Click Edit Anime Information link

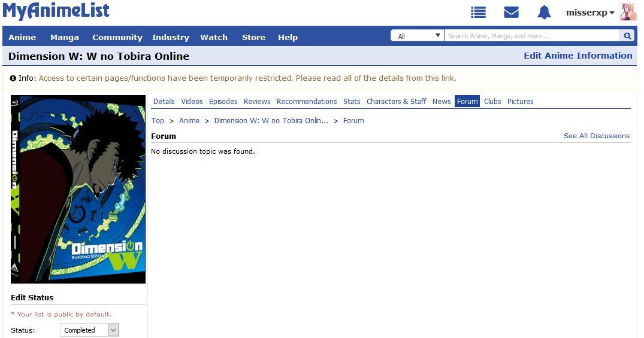click(x=578, y=56)
